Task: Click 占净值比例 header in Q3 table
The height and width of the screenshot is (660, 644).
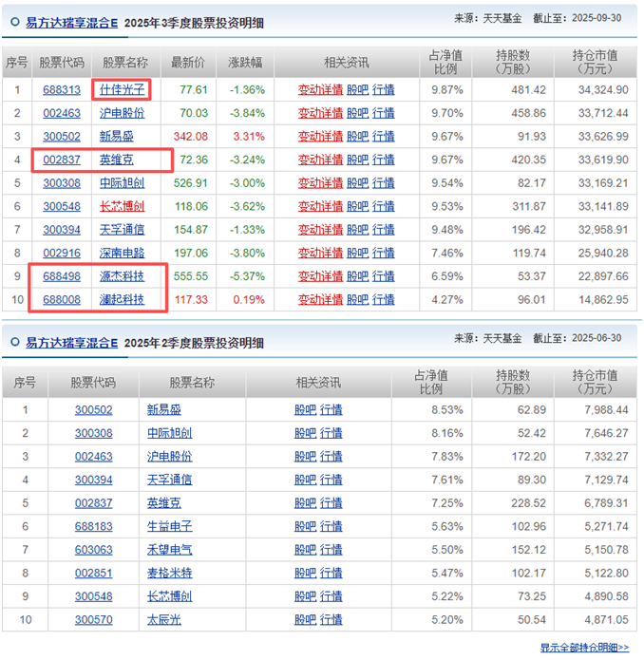Action: tap(445, 63)
